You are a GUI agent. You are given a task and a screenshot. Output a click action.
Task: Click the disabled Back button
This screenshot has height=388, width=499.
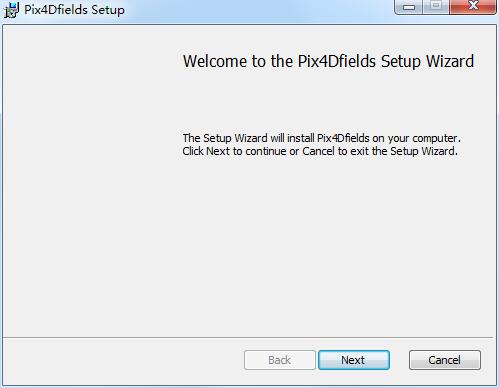(x=280, y=360)
